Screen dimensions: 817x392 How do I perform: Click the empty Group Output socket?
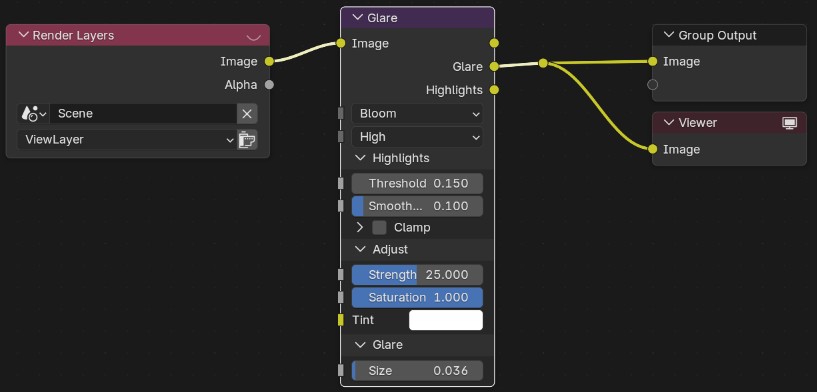click(x=652, y=84)
